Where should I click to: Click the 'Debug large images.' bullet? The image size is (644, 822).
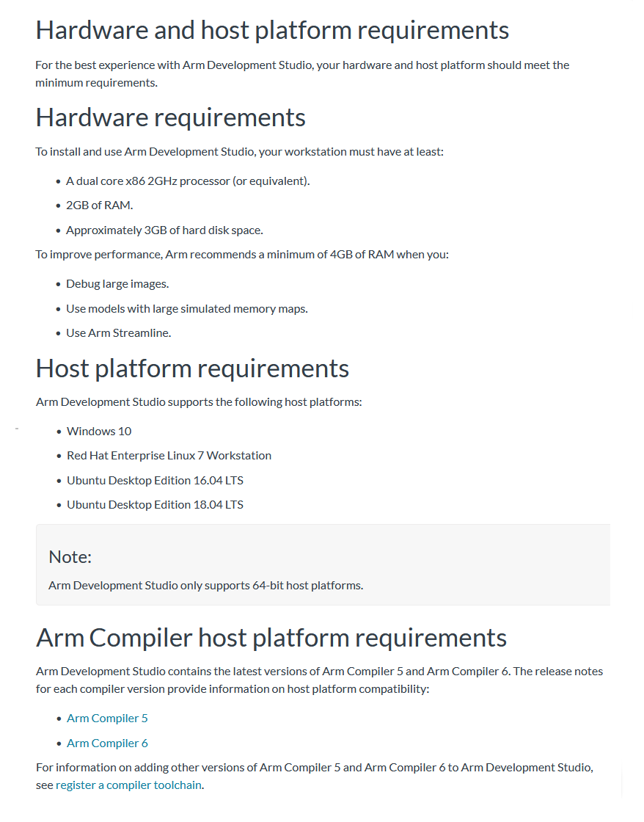point(117,283)
